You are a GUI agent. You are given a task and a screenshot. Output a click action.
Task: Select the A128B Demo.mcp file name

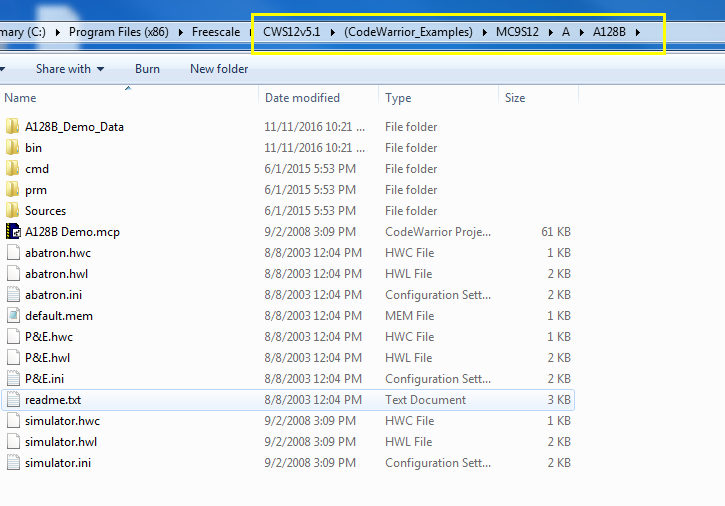click(x=72, y=232)
